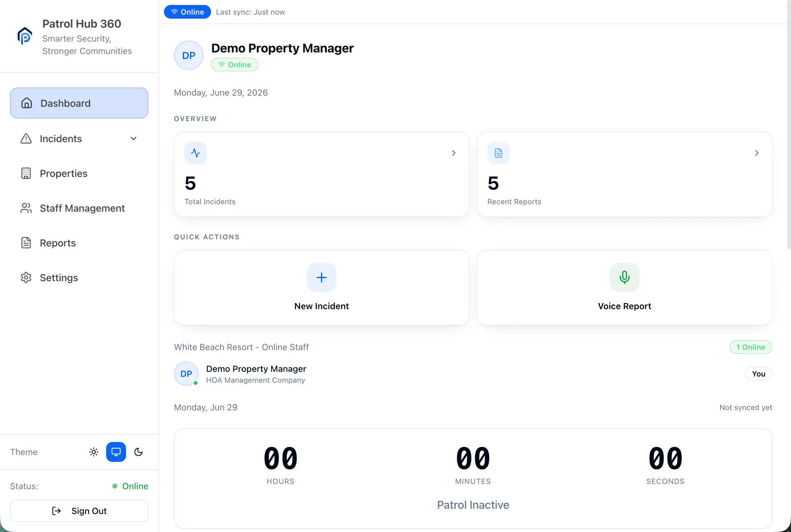The height and width of the screenshot is (532, 791).
Task: Click the Properties building icon
Action: [26, 173]
